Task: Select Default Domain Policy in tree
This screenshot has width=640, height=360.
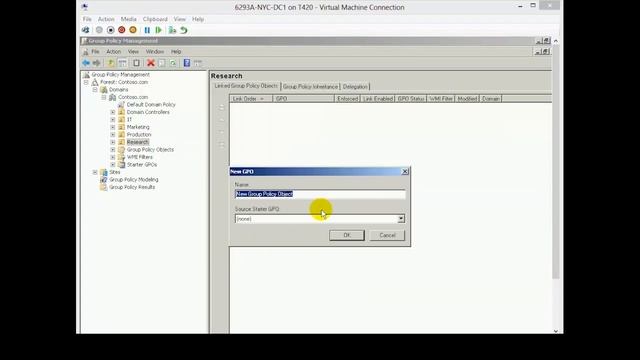Action: [151, 104]
